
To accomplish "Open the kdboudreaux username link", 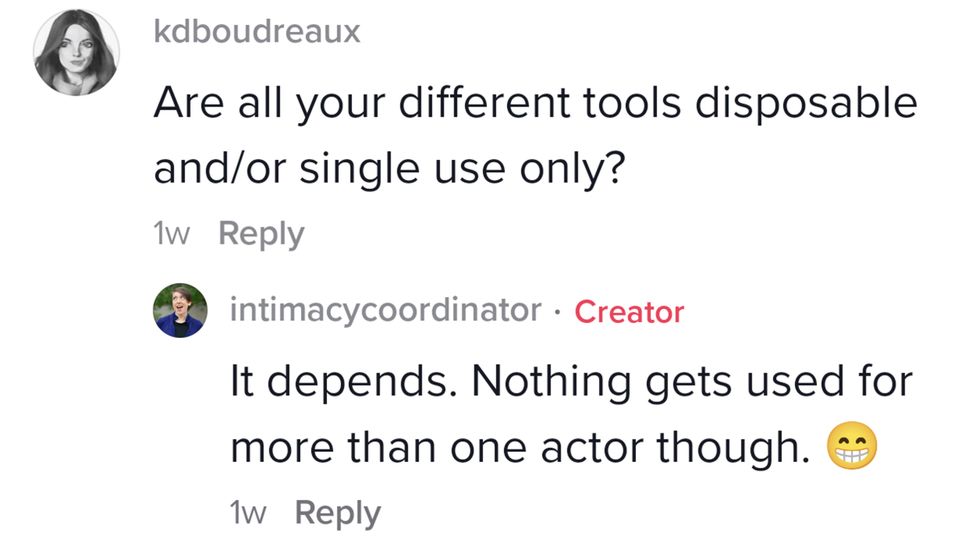I will tap(257, 31).
